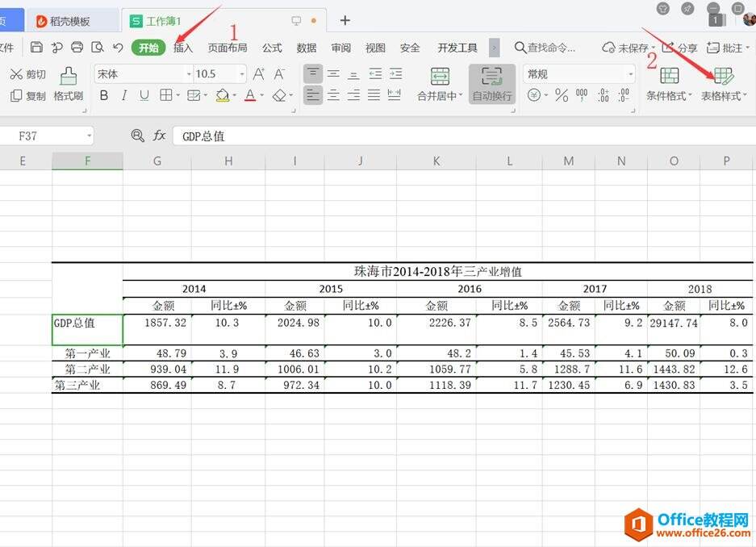The width and height of the screenshot is (756, 547).
Task: Apply Underline formatting icon
Action: tap(144, 95)
